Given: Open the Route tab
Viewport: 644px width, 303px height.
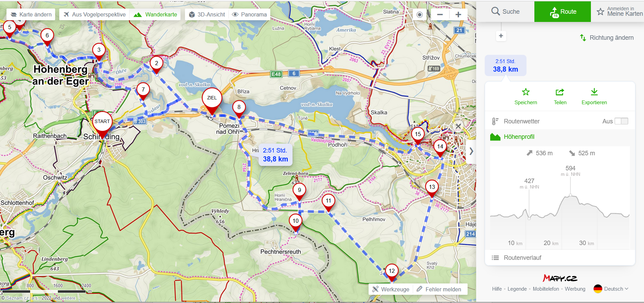Looking at the screenshot, I should click(x=562, y=12).
